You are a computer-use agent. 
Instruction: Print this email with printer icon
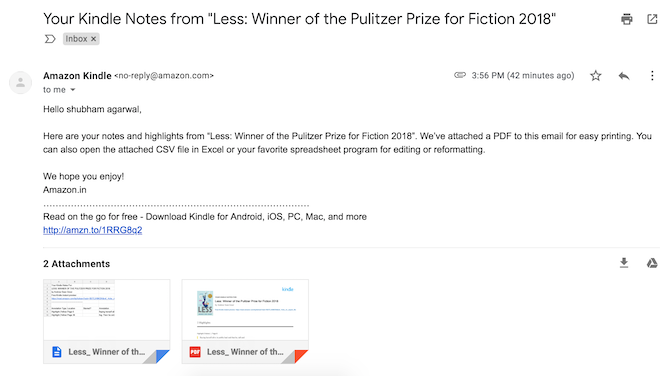[626, 19]
